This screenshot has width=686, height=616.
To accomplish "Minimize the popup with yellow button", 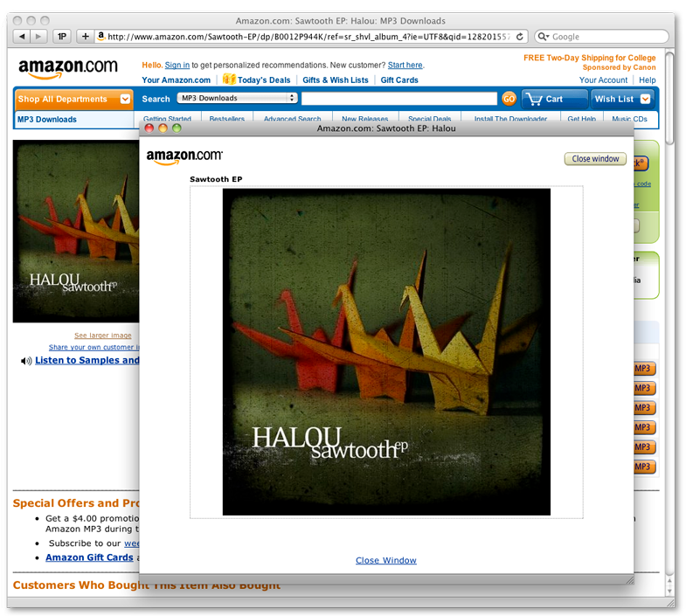I will pyautogui.click(x=163, y=128).
